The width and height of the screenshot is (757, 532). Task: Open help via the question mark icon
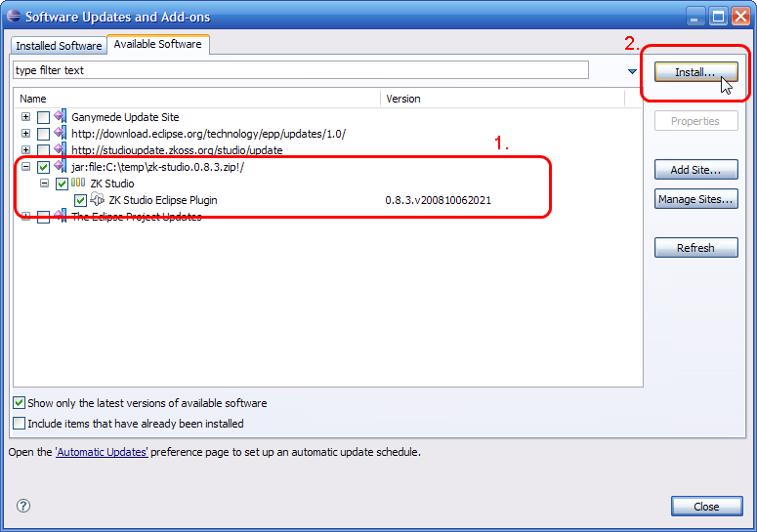coord(23,506)
